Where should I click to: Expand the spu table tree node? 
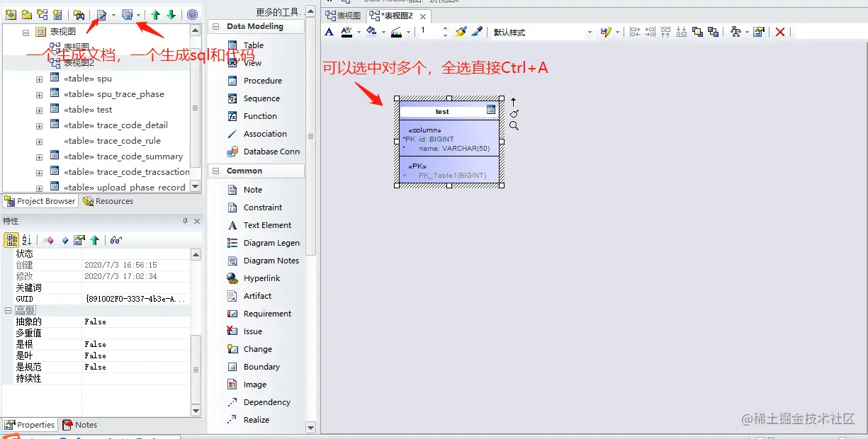39,79
